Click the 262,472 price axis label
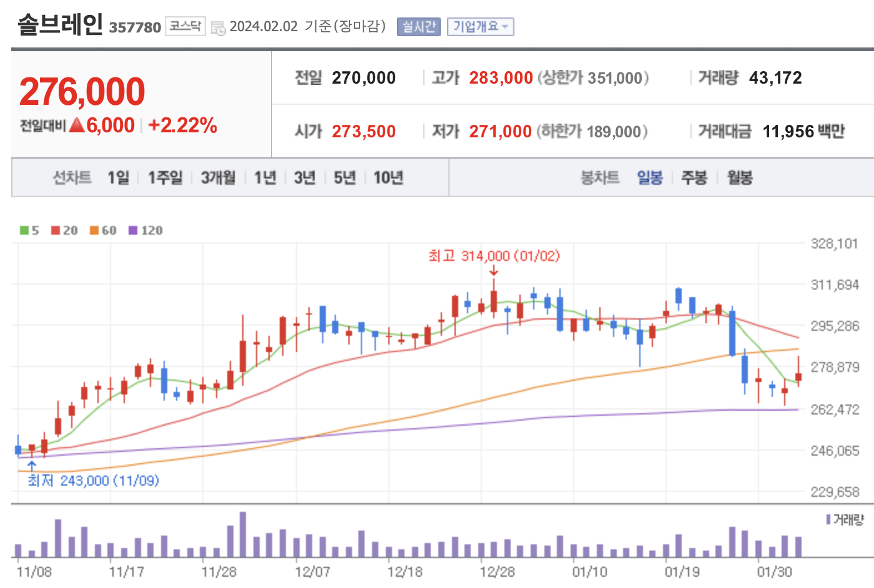This screenshot has width=874, height=588. coord(835,409)
